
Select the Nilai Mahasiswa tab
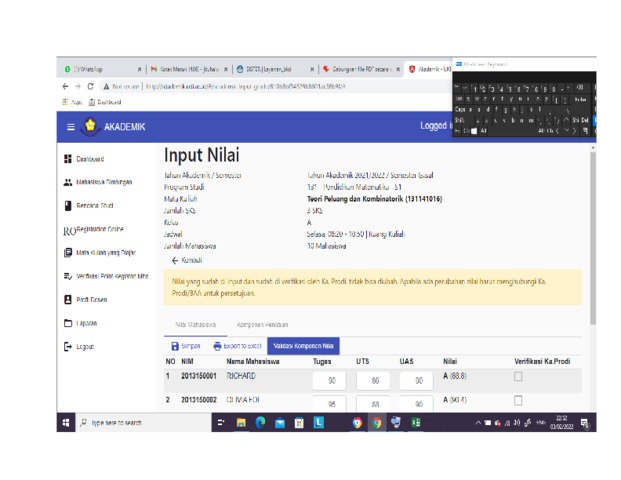195,325
